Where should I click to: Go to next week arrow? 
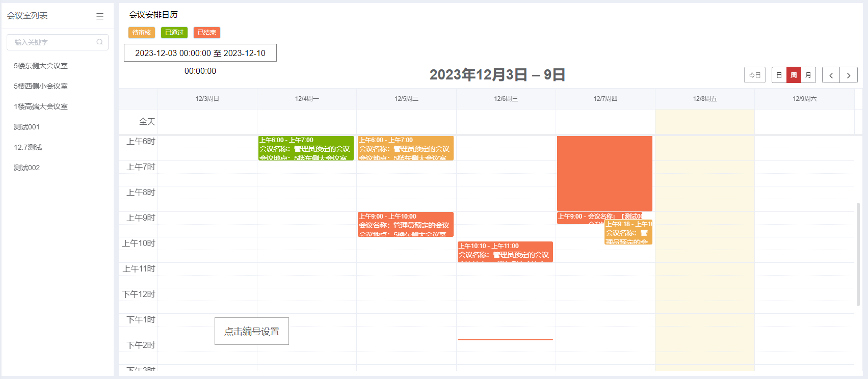pyautogui.click(x=849, y=75)
